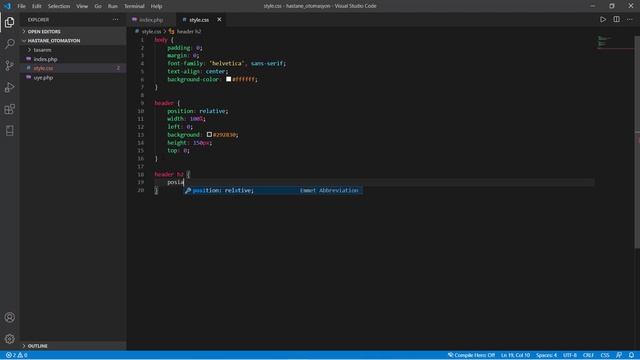Image resolution: width=640 pixels, height=360 pixels.
Task: Click the white #ffffff color swatch
Action: pyautogui.click(x=229, y=79)
